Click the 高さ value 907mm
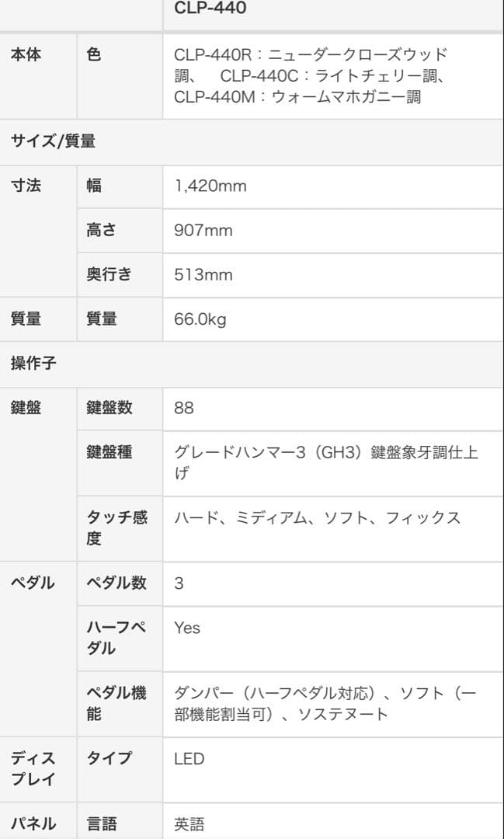The image size is (504, 839). pos(203,231)
